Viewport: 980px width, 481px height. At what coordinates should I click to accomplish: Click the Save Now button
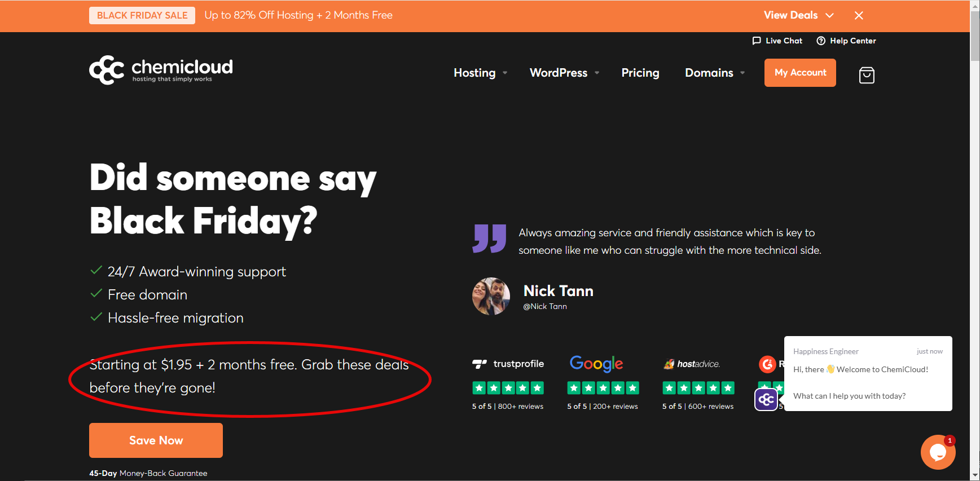[x=156, y=440]
